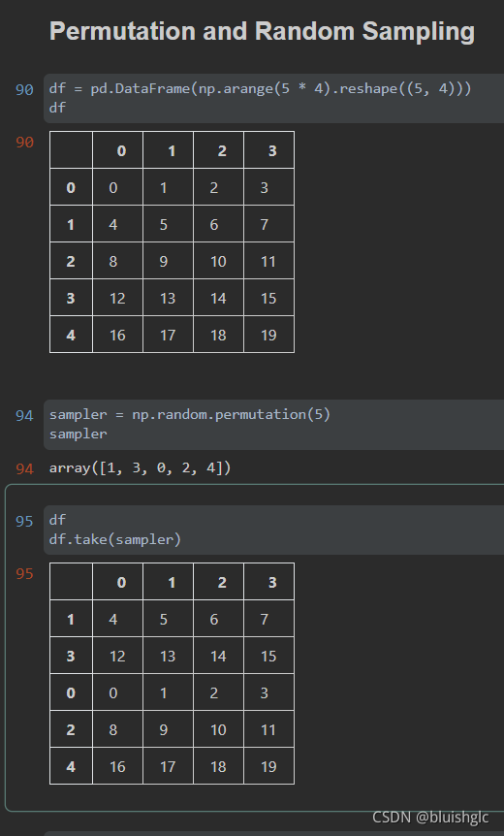Click the Permutation and Random Sampling heading
The image size is (504, 836).
(x=262, y=31)
